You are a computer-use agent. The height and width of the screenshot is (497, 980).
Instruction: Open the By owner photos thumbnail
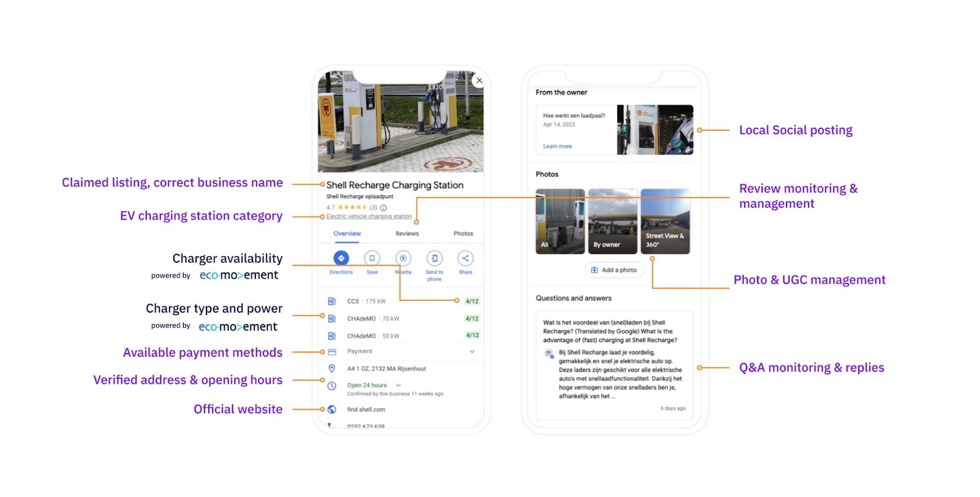(612, 221)
